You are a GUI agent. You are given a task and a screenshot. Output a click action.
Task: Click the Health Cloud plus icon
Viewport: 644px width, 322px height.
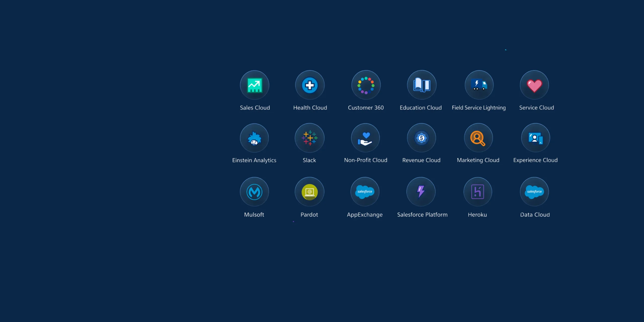pyautogui.click(x=310, y=85)
